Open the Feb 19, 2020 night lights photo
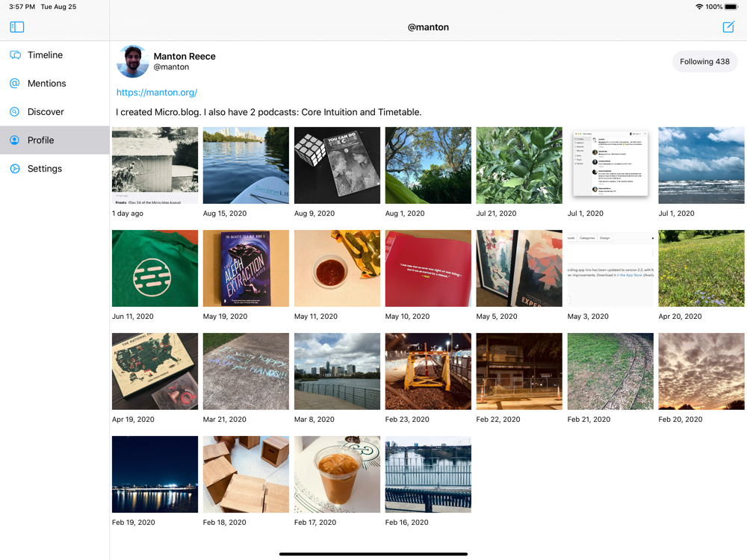747x560 pixels. coord(155,474)
